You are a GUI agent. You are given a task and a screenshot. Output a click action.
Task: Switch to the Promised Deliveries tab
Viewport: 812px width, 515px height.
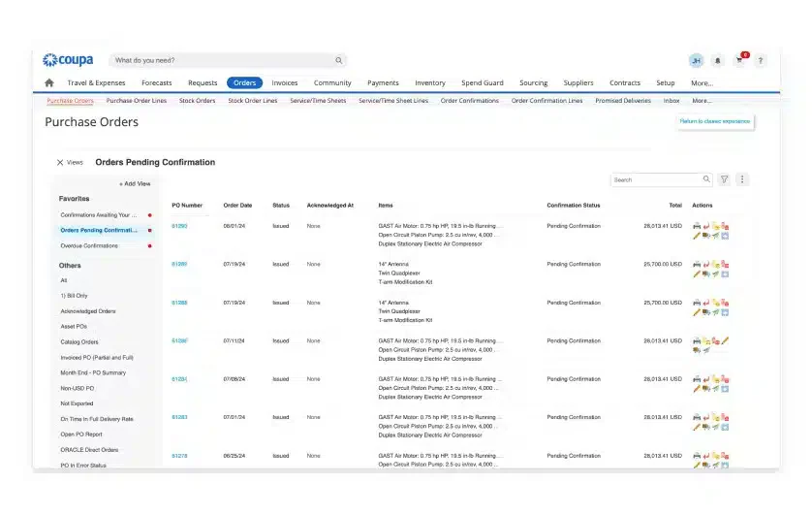tap(623, 101)
